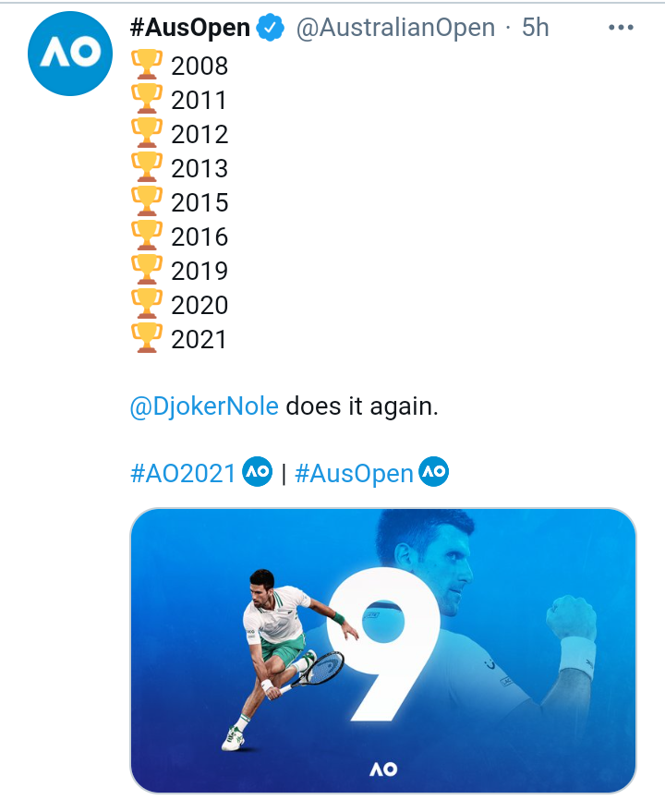Open the tweet's 5h timestamp
Viewport: 665px width, 812px height.
[536, 29]
